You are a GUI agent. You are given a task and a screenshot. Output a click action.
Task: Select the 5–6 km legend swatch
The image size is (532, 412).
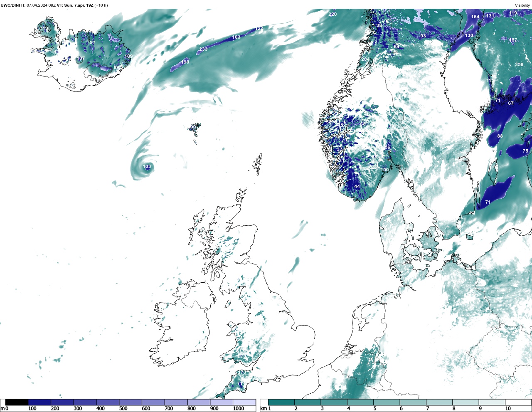(387, 402)
